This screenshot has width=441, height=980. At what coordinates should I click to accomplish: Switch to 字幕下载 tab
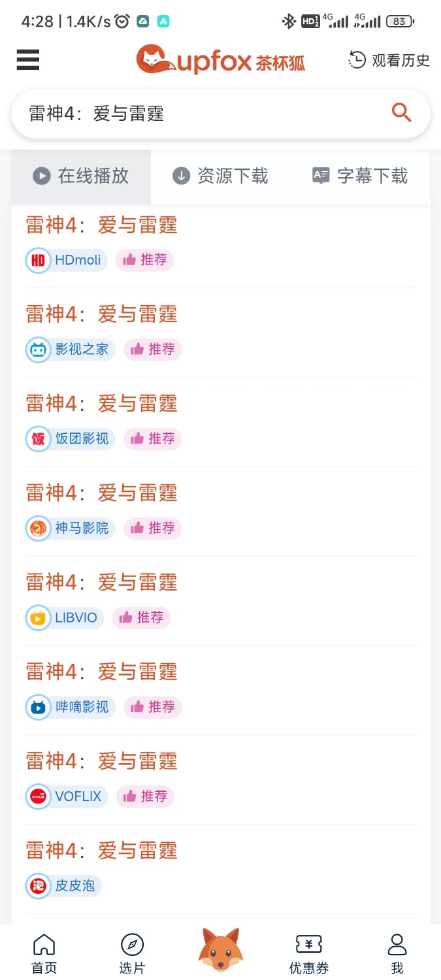pyautogui.click(x=360, y=176)
